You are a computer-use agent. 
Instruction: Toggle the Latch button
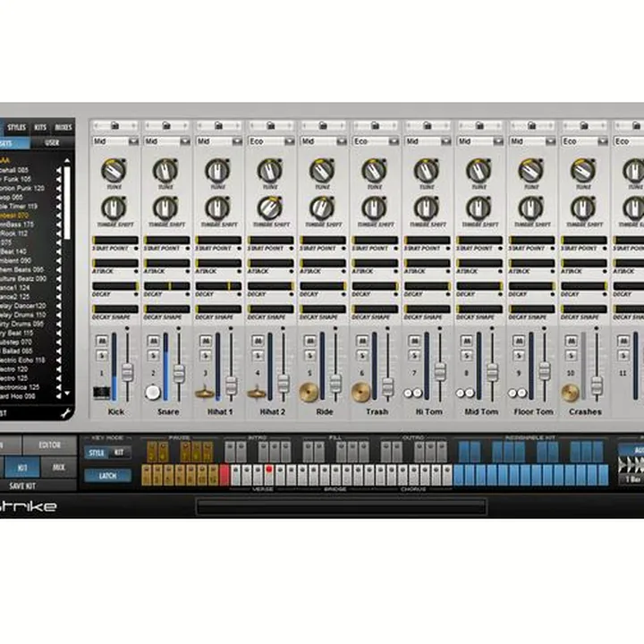[107, 476]
